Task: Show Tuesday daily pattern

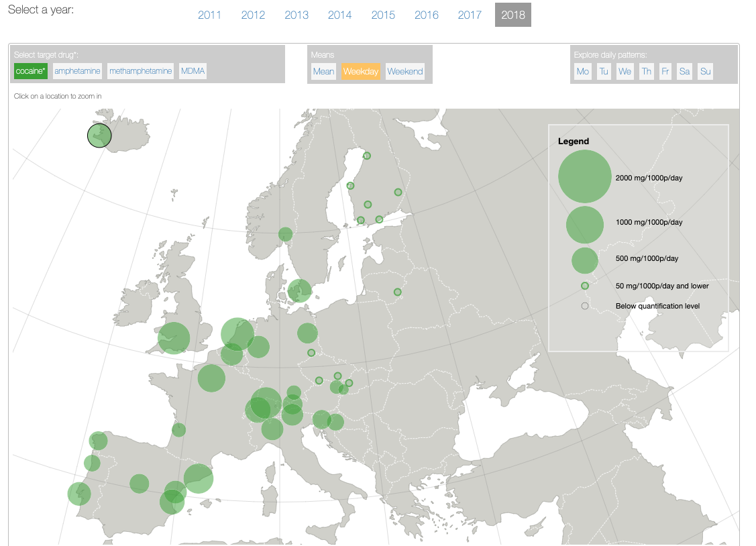Action: click(x=604, y=71)
